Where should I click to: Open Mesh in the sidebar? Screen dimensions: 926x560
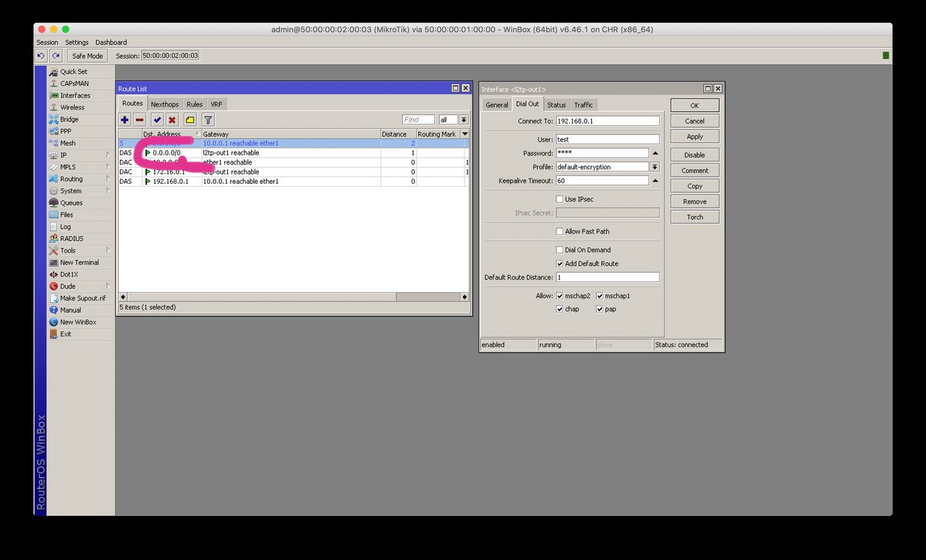(67, 143)
